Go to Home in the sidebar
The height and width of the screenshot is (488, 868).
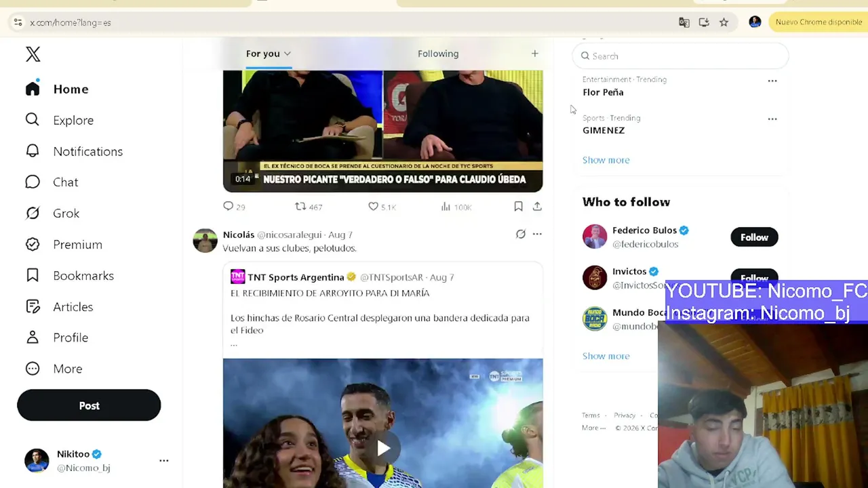pyautogui.click(x=57, y=89)
